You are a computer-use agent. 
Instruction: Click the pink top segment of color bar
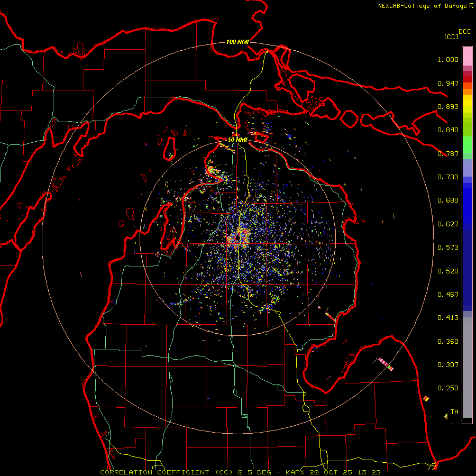[x=467, y=56]
